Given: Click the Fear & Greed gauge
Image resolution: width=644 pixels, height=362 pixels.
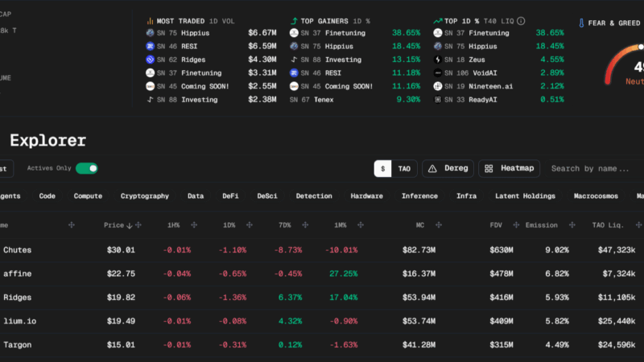Looking at the screenshot, I should click(625, 65).
